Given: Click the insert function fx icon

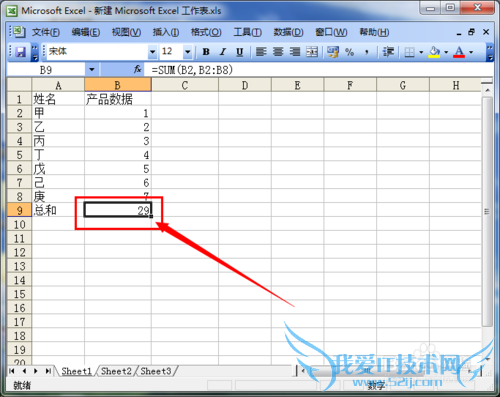Looking at the screenshot, I should point(137,69).
